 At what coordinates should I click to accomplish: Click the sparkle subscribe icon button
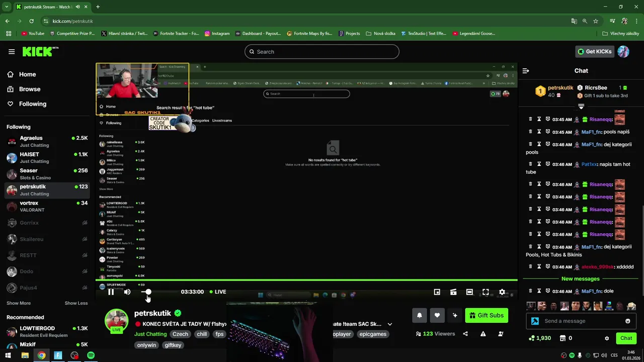455,315
